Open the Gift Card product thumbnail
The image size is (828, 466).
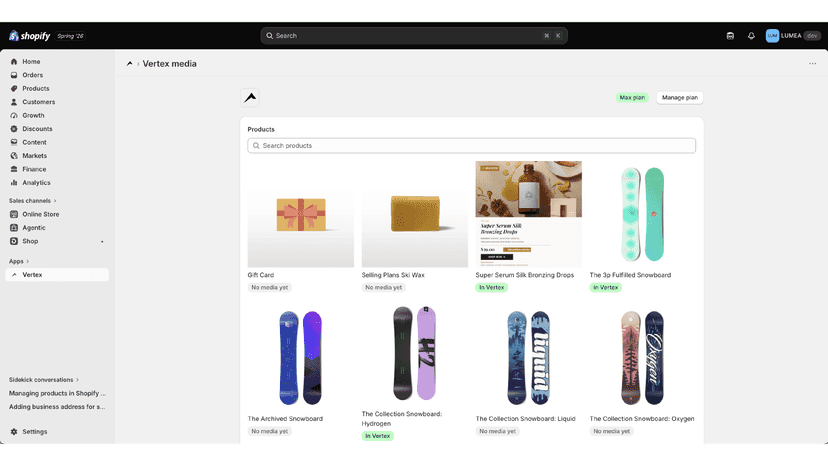pos(301,214)
